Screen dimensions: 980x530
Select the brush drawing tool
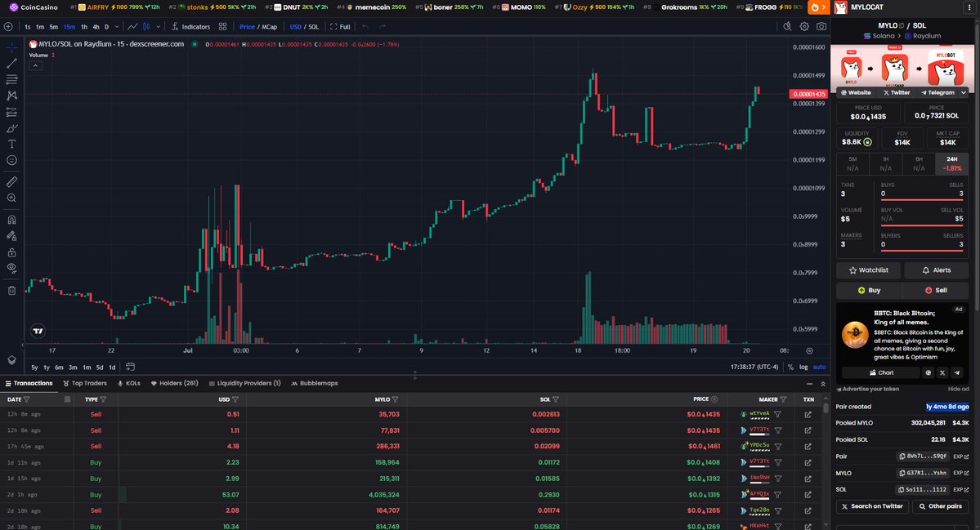click(x=11, y=128)
